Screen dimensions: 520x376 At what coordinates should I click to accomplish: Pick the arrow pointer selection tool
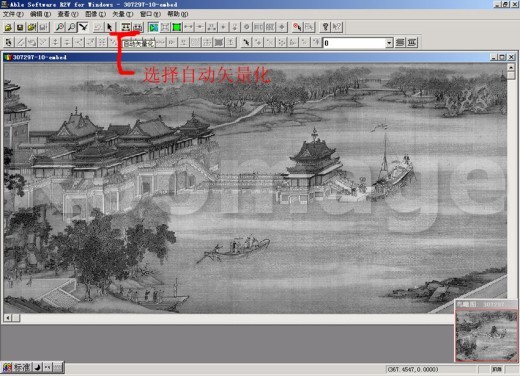(x=110, y=27)
